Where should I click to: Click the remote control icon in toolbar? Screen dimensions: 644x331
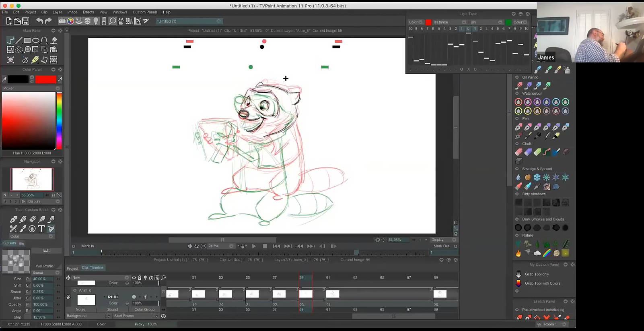pos(104,21)
